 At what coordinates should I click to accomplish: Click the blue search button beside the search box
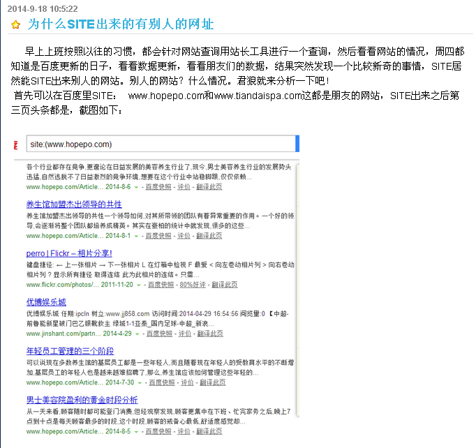(x=297, y=144)
